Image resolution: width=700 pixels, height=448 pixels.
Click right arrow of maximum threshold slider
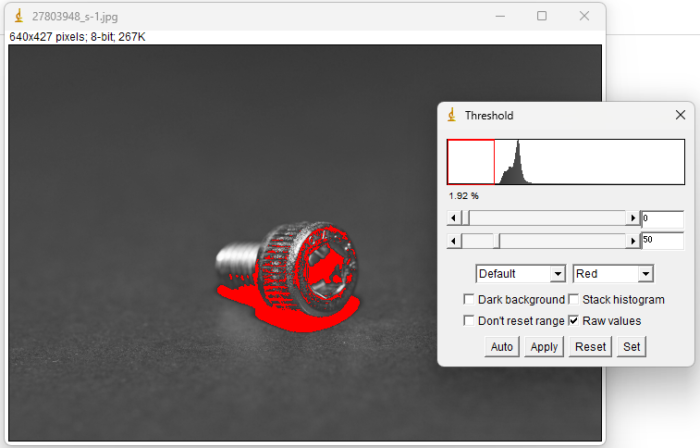(633, 241)
